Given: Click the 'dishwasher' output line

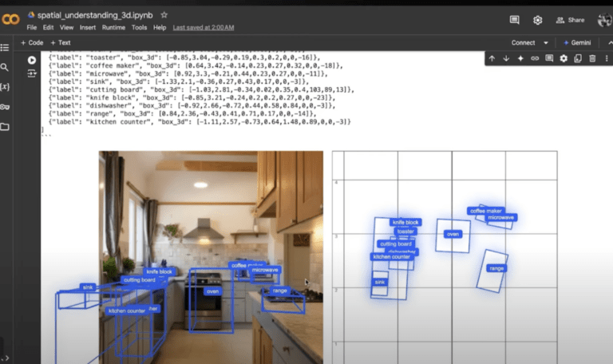Looking at the screenshot, I should [192, 105].
